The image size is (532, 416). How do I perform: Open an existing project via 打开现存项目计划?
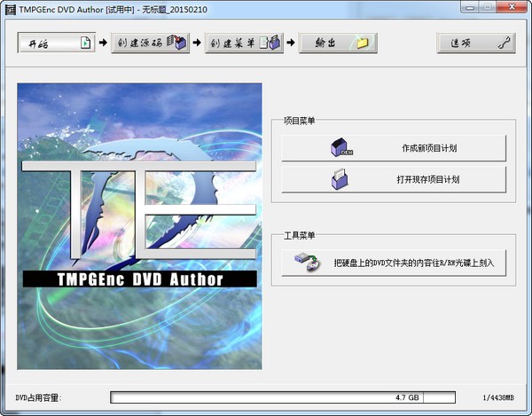[x=394, y=179]
